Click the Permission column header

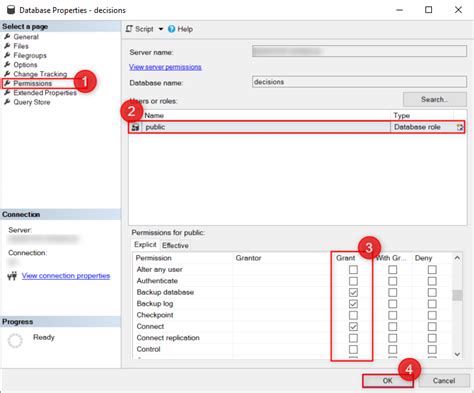point(153,258)
